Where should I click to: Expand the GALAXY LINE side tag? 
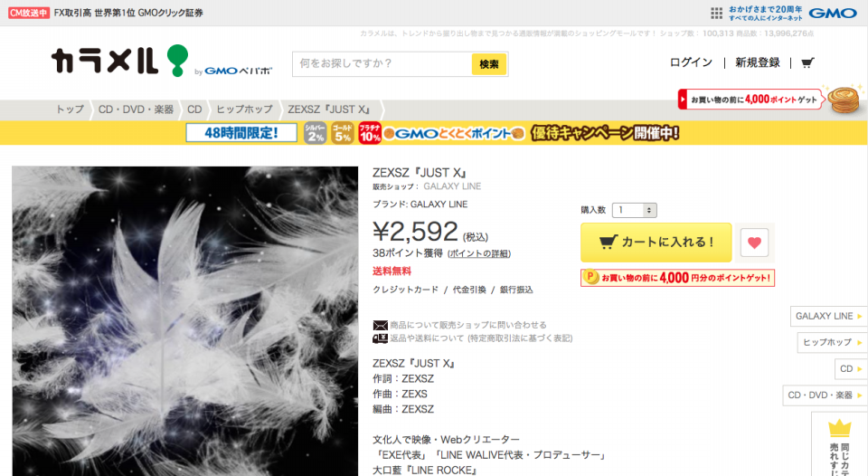pyautogui.click(x=828, y=316)
